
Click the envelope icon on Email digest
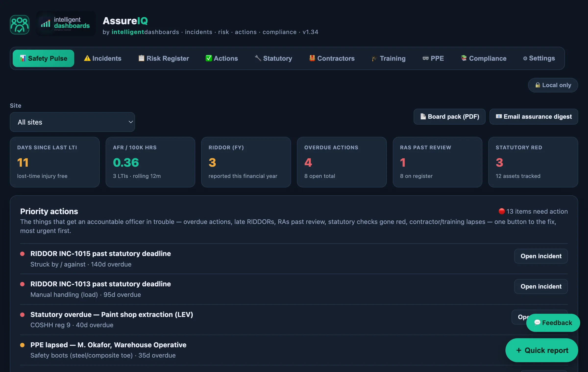499,116
